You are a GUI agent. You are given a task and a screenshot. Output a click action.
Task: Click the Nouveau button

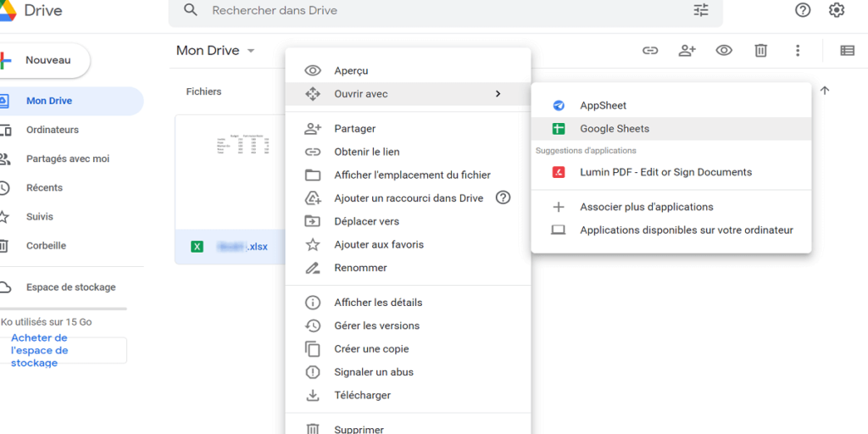click(x=44, y=60)
